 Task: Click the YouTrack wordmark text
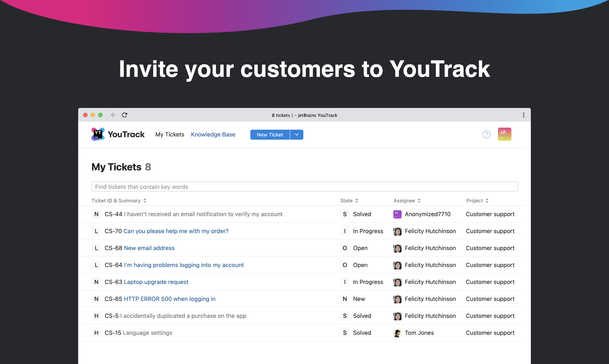pos(126,134)
